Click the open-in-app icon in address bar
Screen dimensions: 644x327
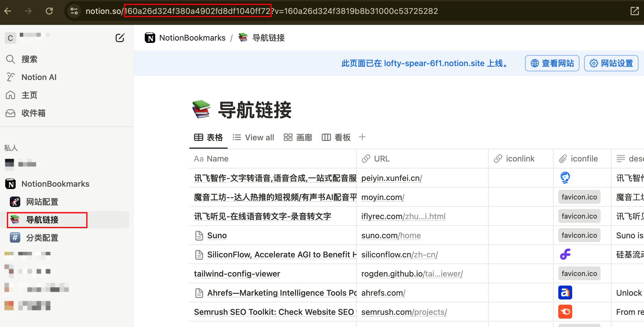pyautogui.click(x=634, y=11)
